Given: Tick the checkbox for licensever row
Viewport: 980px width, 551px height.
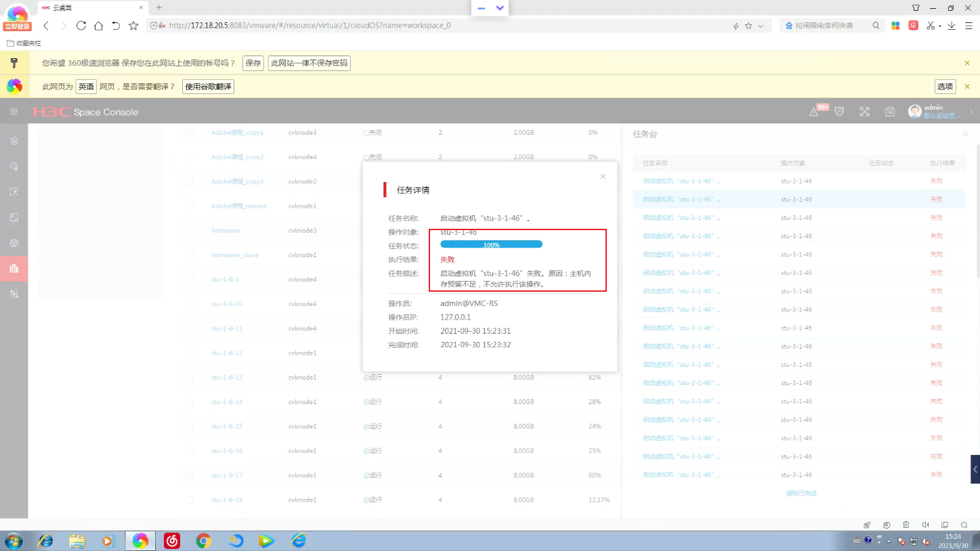Looking at the screenshot, I should point(190,231).
